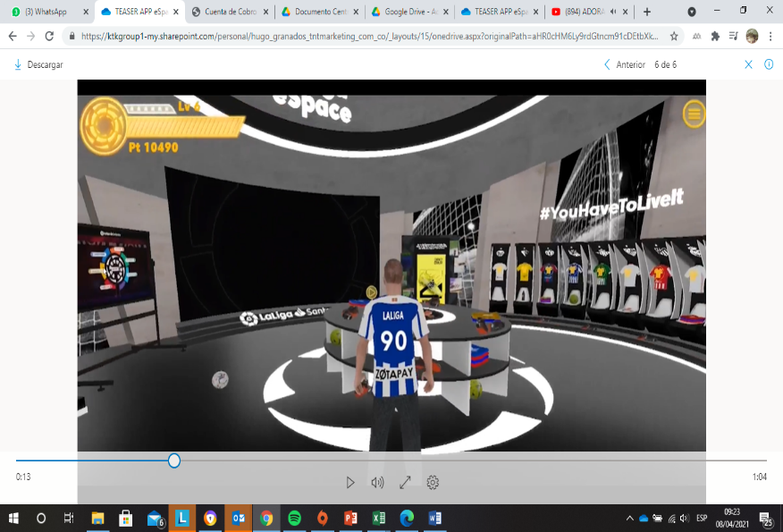Mute the YouTube tab audio icon
Viewport: 783px width, 532px height.
coord(613,12)
